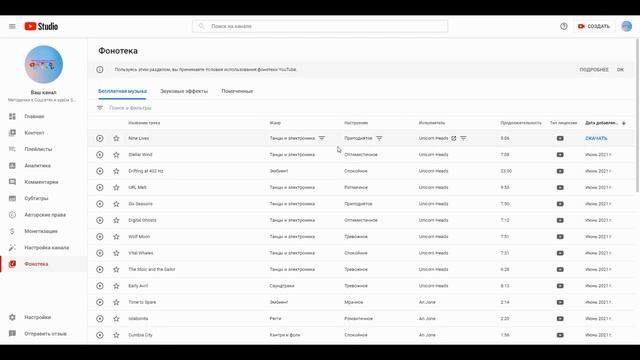Click the Комментарии sidebar icon
The image size is (640, 360).
click(x=12, y=182)
